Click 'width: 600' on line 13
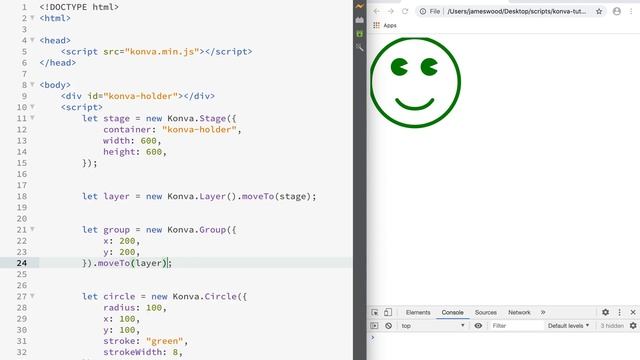Screen dimensions: 640x360 (129, 140)
